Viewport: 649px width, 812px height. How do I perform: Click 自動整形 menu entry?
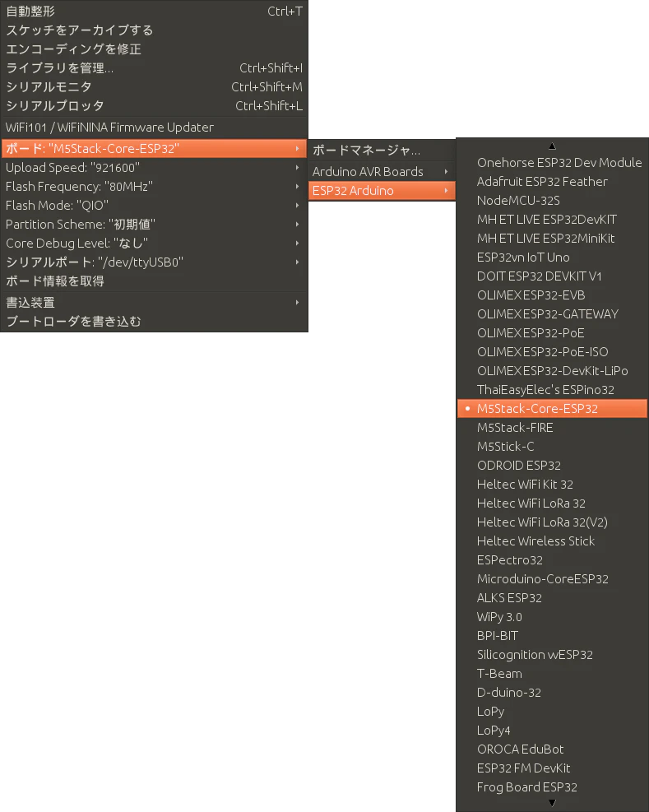pyautogui.click(x=154, y=12)
